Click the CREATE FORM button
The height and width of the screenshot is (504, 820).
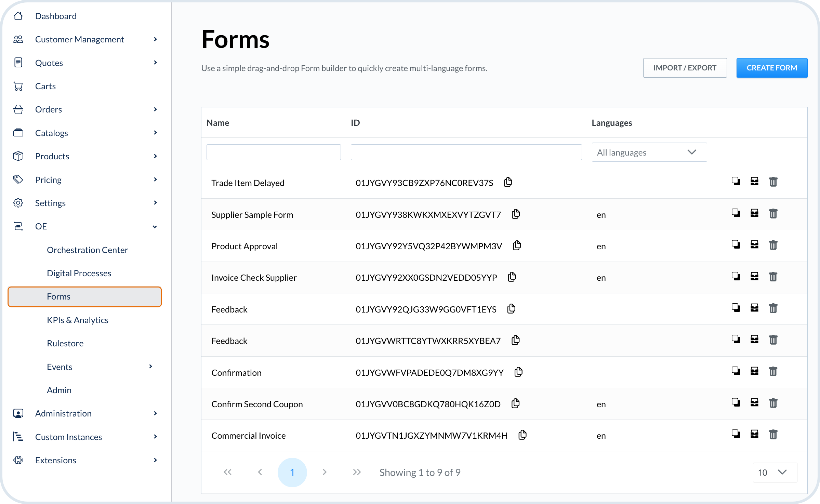click(771, 68)
